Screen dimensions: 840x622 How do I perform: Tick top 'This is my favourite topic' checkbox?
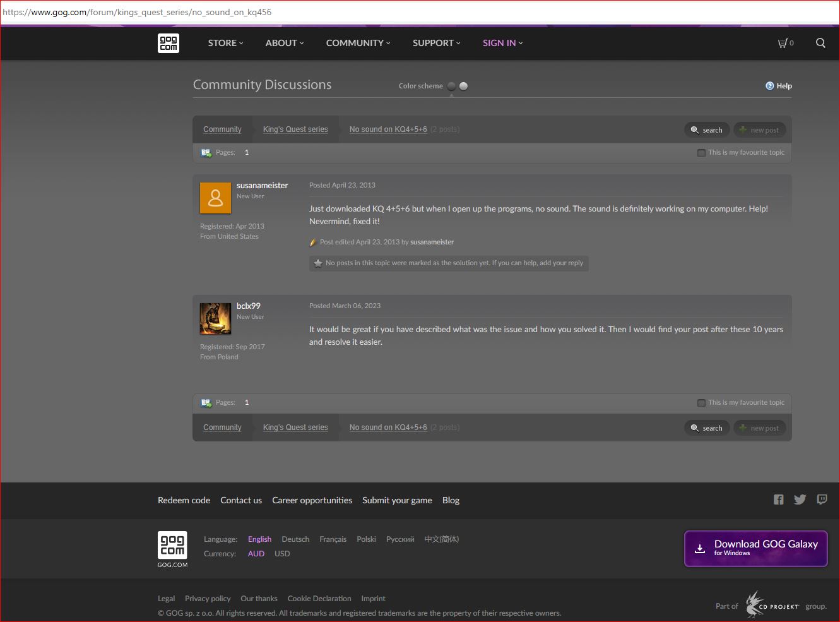(701, 153)
